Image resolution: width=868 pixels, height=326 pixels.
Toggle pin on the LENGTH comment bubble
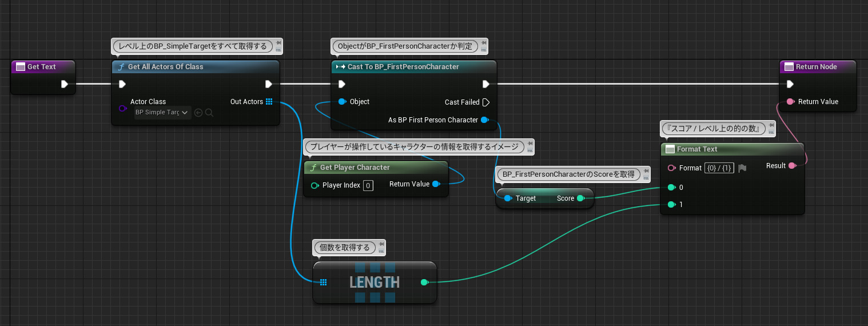pyautogui.click(x=381, y=245)
